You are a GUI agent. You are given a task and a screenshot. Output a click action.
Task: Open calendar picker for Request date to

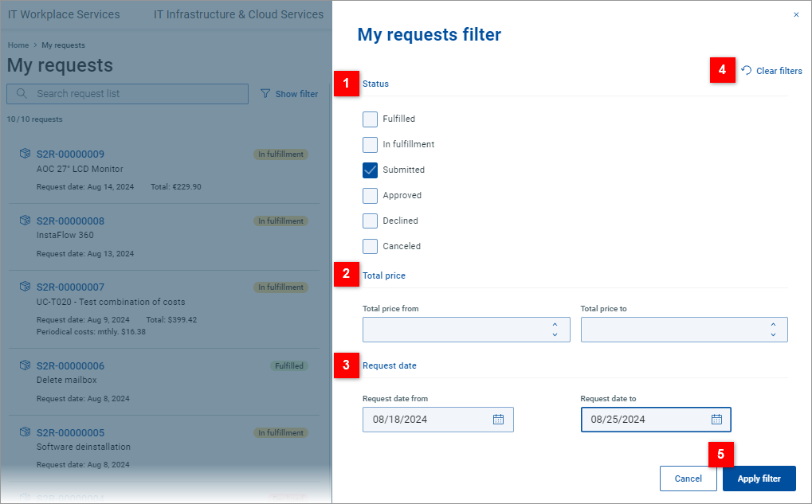[x=716, y=420]
